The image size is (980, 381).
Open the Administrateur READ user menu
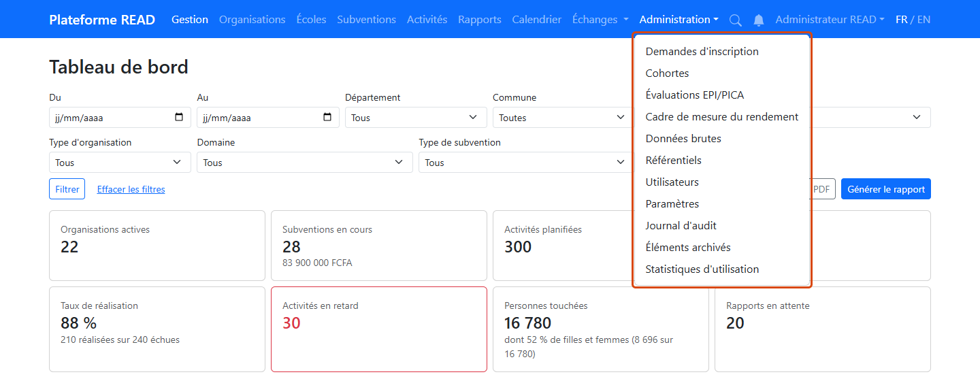pyautogui.click(x=830, y=20)
